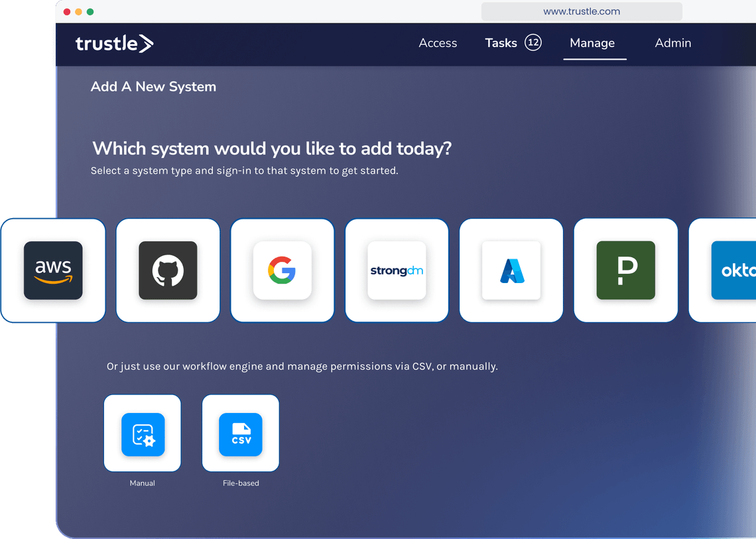Choose the GitHub system tile

(x=168, y=270)
